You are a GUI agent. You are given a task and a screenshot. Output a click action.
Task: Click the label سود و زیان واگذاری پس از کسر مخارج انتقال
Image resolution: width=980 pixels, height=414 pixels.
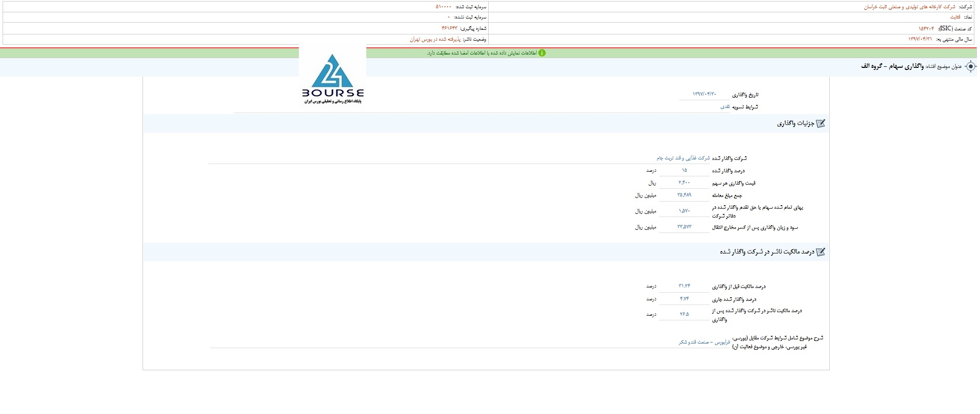tap(755, 227)
